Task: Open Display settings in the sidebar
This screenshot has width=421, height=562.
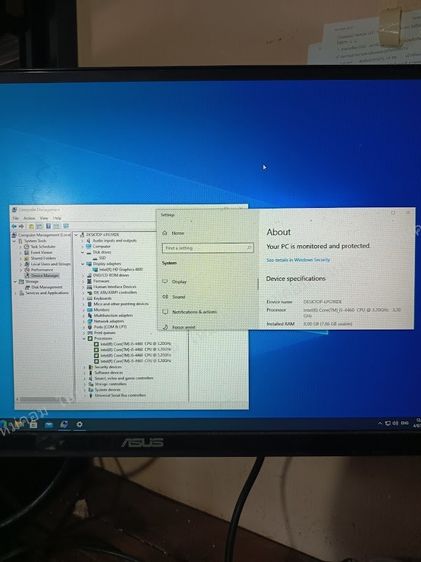Action: tap(175, 282)
